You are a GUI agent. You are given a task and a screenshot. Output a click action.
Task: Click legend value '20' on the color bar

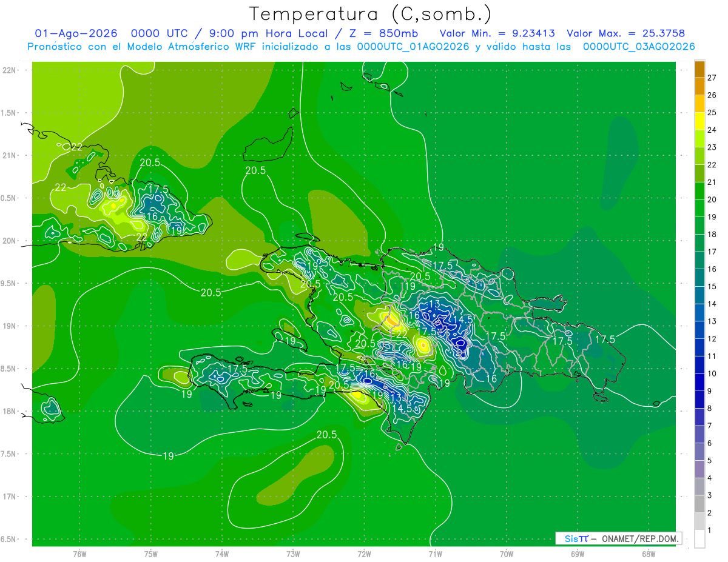(x=712, y=199)
